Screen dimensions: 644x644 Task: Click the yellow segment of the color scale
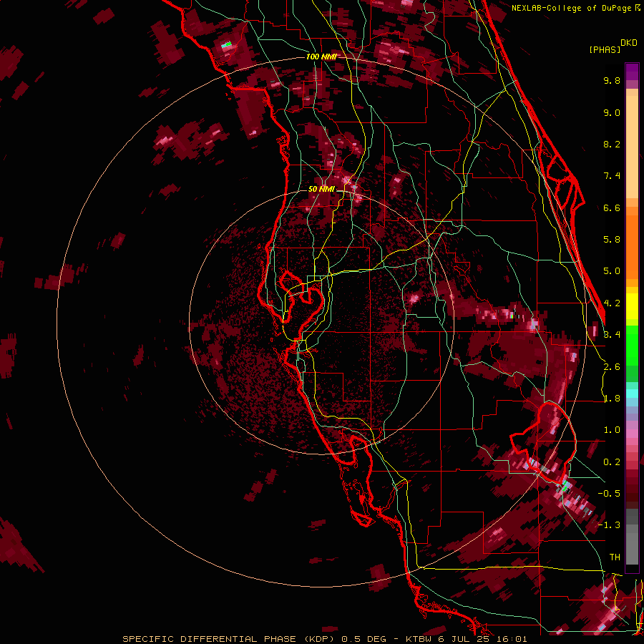pyautogui.click(x=632, y=306)
